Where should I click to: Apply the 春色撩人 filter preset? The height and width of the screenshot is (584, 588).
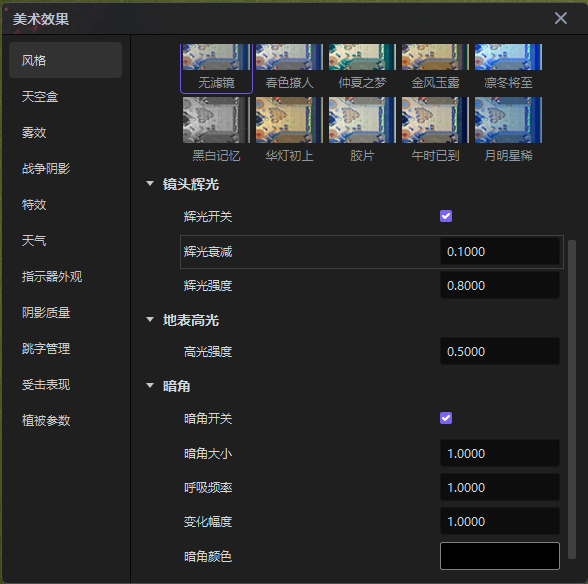[x=289, y=67]
